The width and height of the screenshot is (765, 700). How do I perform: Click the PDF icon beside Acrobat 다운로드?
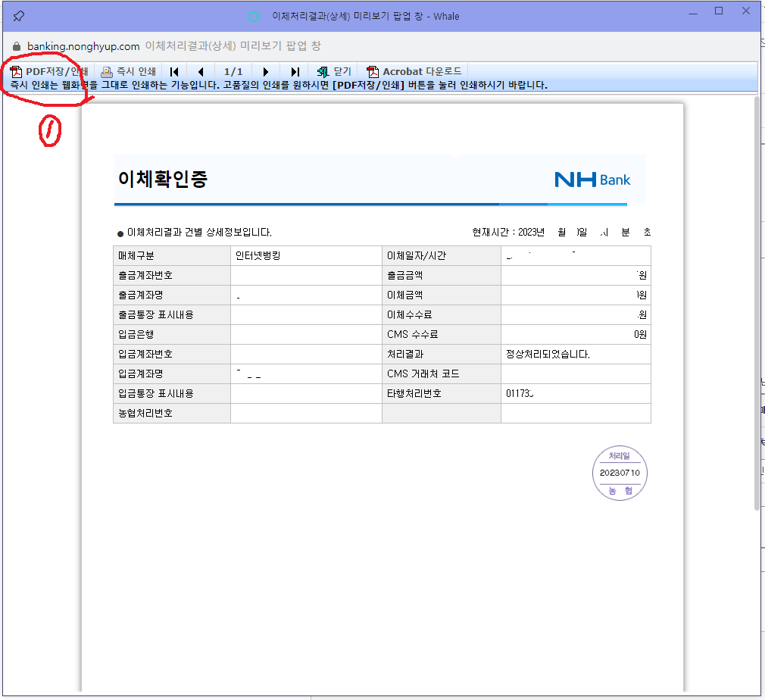[x=373, y=71]
